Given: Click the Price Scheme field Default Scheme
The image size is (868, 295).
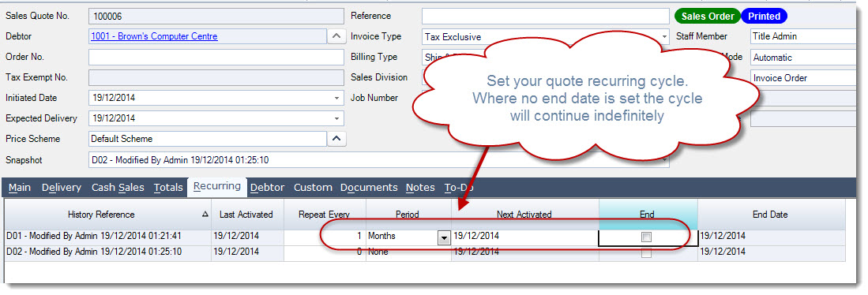Looking at the screenshot, I should click(208, 139).
